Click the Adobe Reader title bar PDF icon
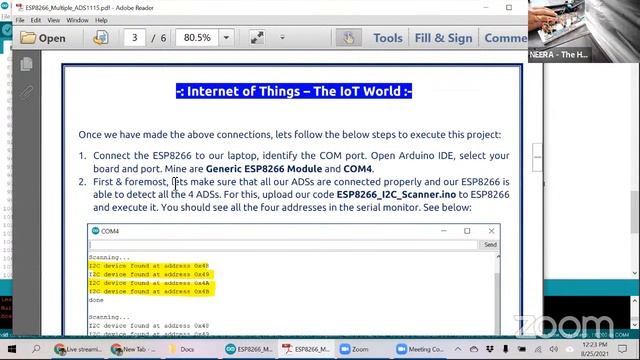 19,7
